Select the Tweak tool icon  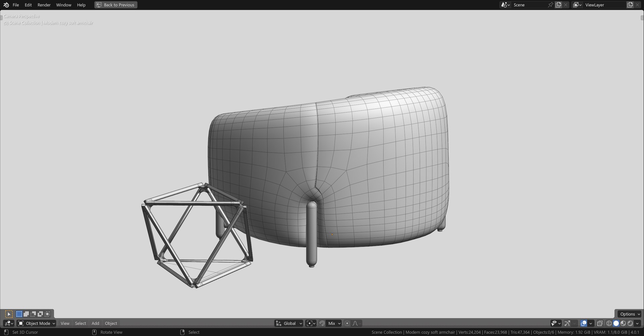[x=9, y=314]
